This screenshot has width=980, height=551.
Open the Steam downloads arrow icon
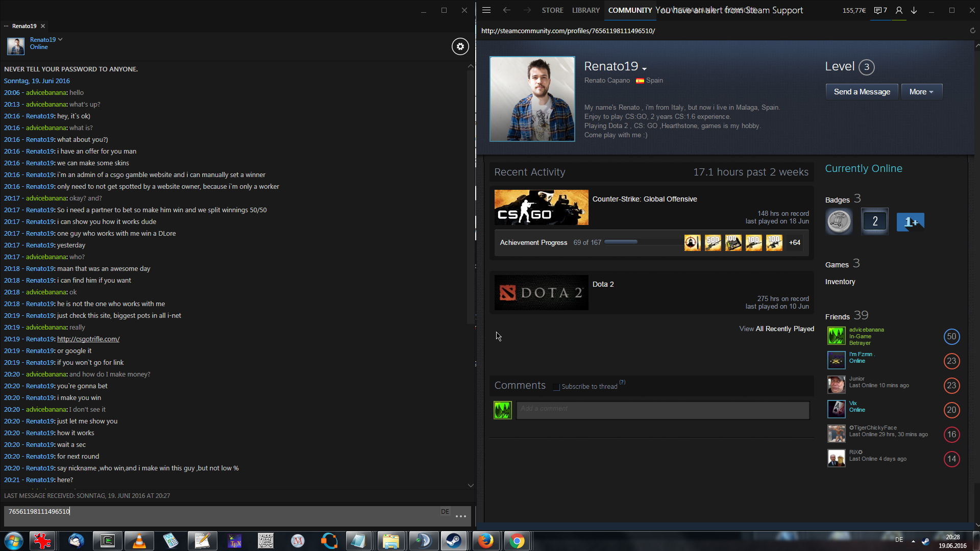click(x=914, y=10)
